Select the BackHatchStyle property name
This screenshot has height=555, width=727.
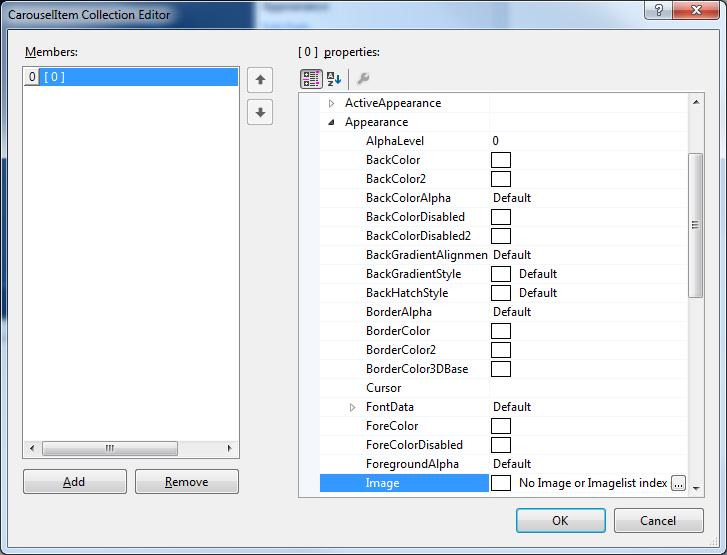pyautogui.click(x=407, y=293)
